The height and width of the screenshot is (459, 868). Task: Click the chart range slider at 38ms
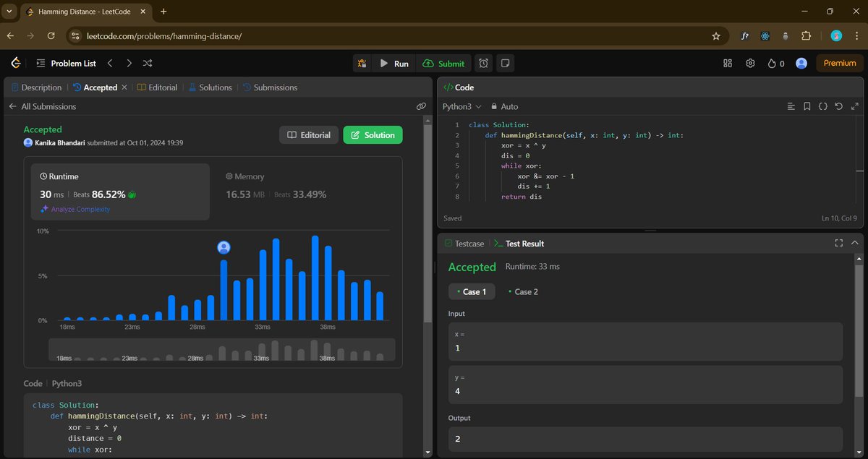click(327, 359)
